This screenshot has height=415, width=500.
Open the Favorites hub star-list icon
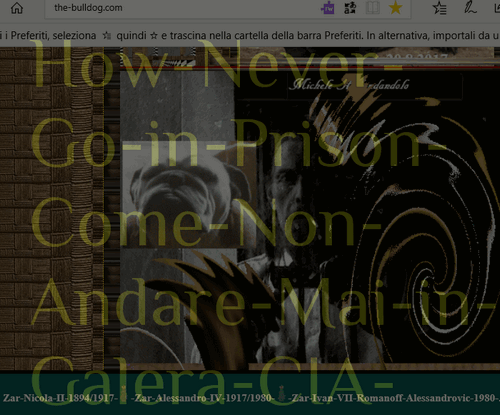click(x=439, y=8)
